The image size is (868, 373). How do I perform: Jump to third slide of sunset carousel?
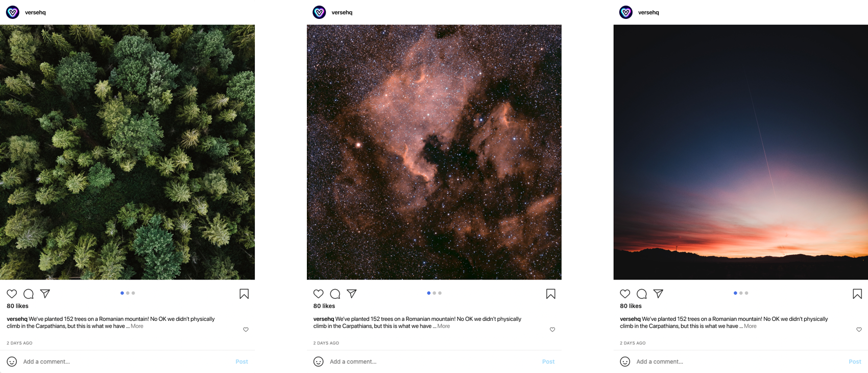click(x=746, y=293)
